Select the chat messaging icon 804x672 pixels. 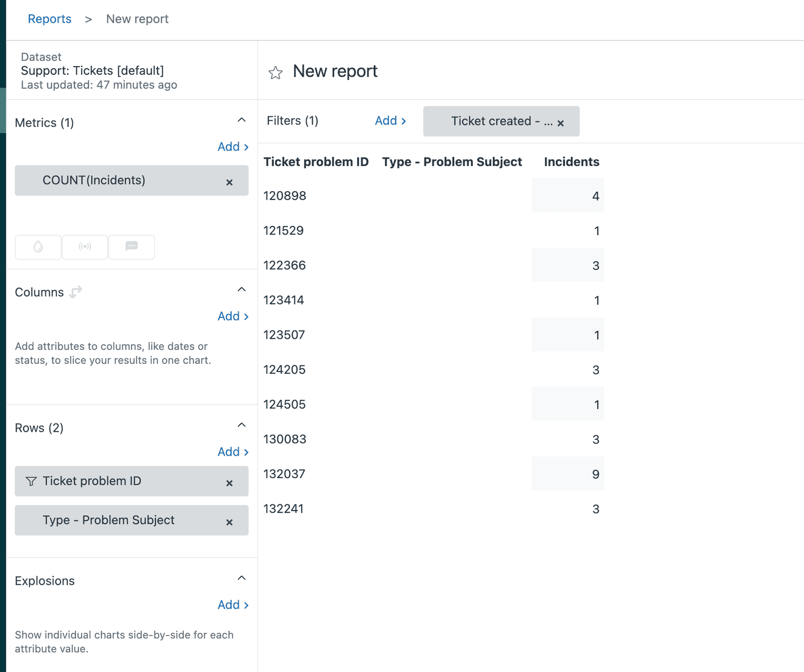click(132, 247)
